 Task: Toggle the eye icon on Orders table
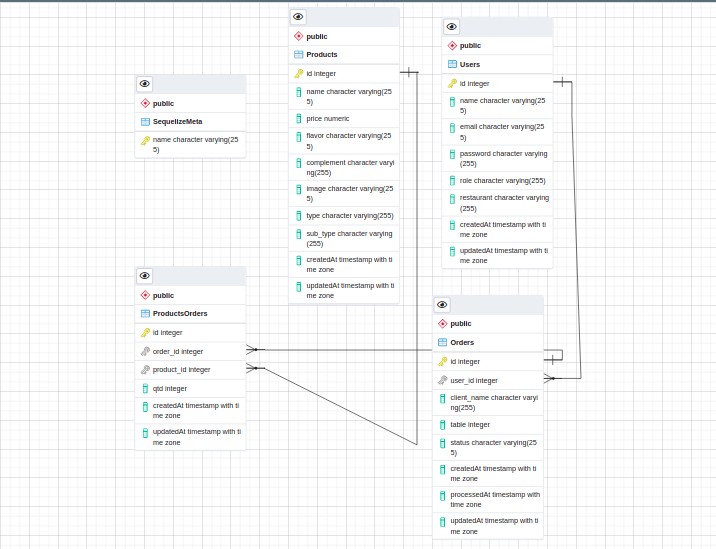click(x=442, y=305)
